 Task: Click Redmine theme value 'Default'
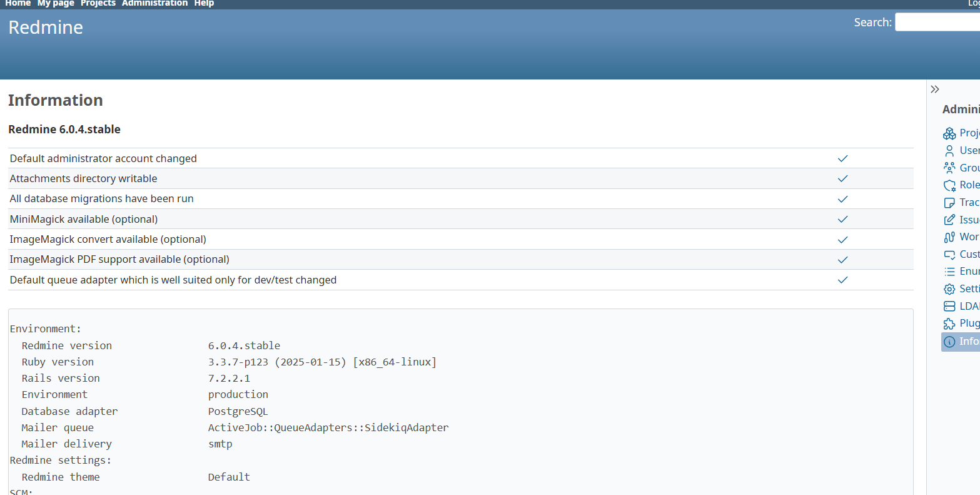tap(229, 477)
